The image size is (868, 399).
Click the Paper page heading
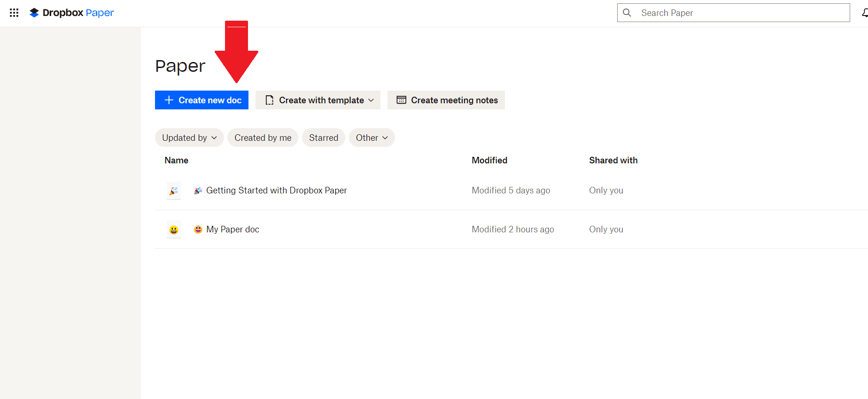tap(180, 66)
